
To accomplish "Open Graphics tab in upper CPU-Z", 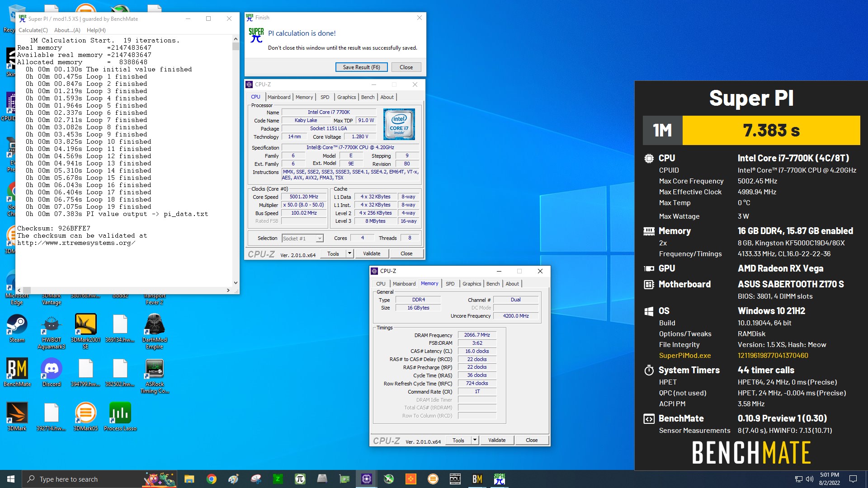I will coord(347,97).
